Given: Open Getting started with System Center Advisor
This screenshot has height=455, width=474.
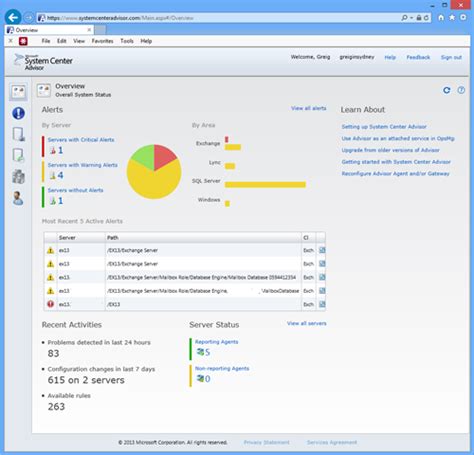Looking at the screenshot, I should 396,162.
